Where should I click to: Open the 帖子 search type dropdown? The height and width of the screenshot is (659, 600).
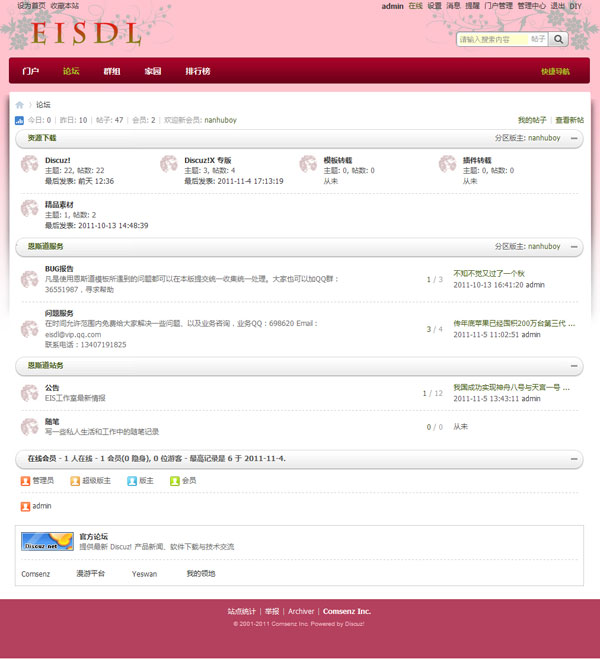click(x=538, y=39)
